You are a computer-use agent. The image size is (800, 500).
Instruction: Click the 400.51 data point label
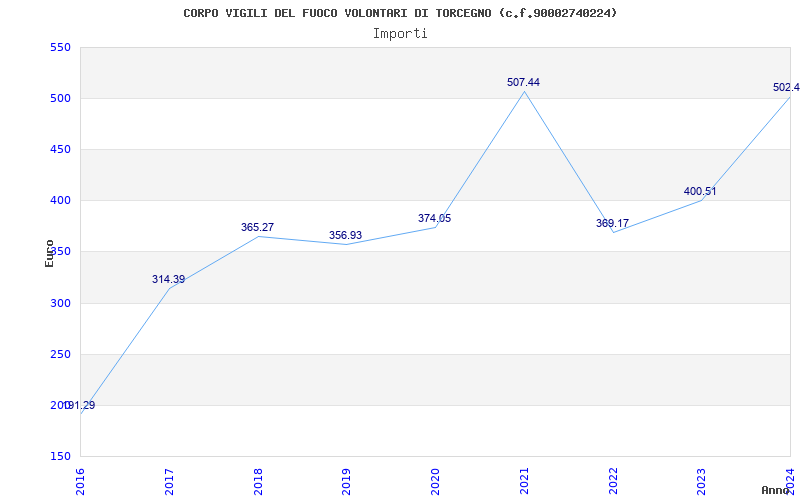click(x=700, y=191)
